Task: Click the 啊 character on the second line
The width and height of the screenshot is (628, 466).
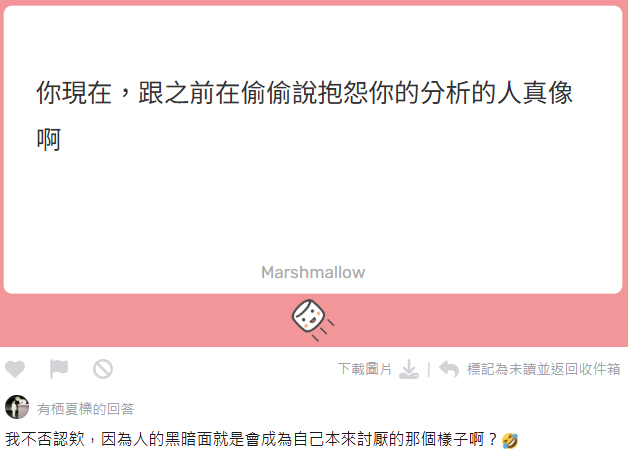Action: click(49, 139)
